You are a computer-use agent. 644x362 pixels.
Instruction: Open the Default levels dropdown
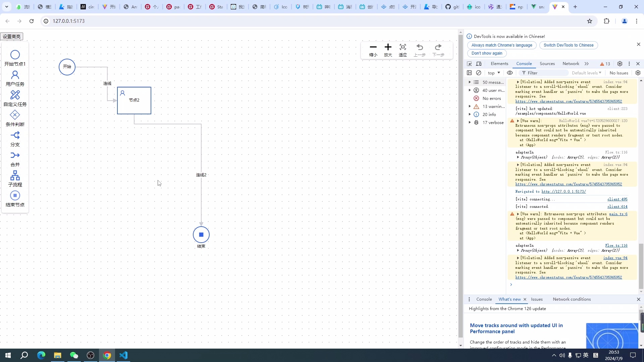pyautogui.click(x=586, y=73)
